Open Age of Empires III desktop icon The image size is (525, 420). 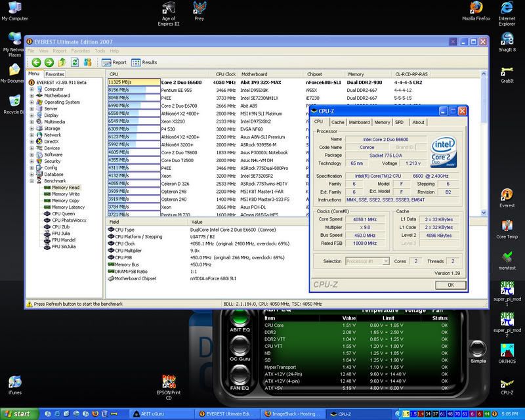tap(169, 14)
